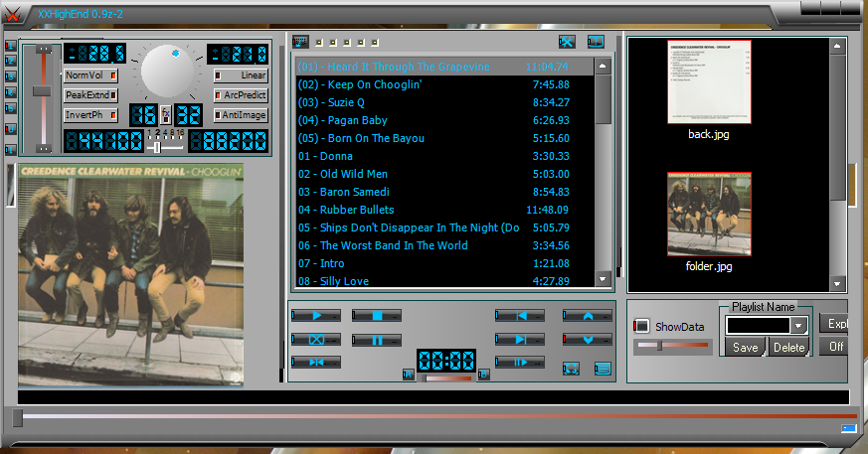Click the down chevron button

(x=588, y=340)
